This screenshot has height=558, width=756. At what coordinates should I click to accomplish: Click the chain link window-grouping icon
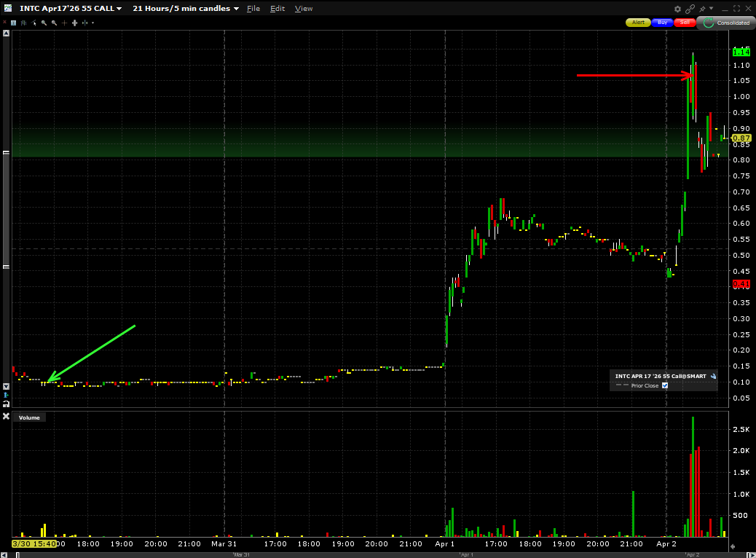690,9
